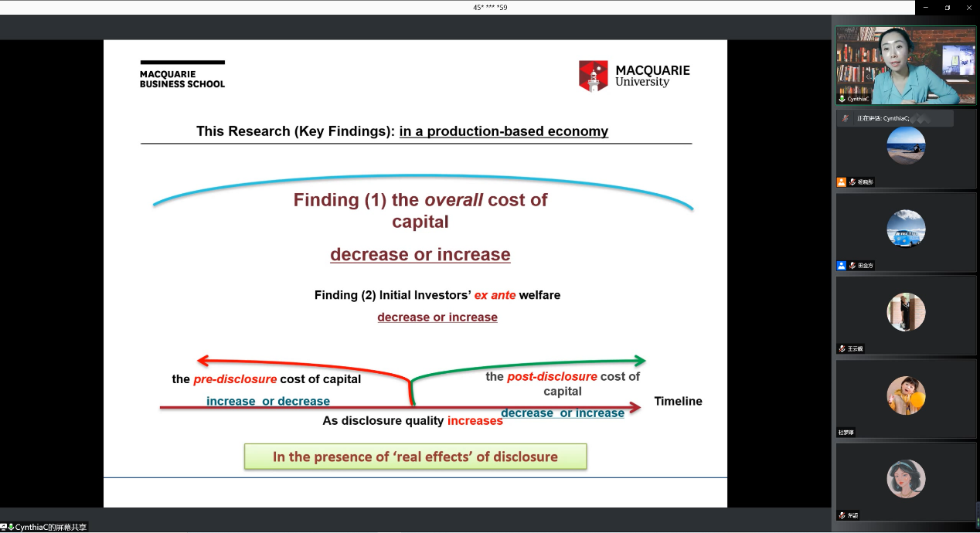This screenshot has width=980, height=533.
Task: Click 'decrease or increase' under Finding (1)
Action: pyautogui.click(x=420, y=255)
